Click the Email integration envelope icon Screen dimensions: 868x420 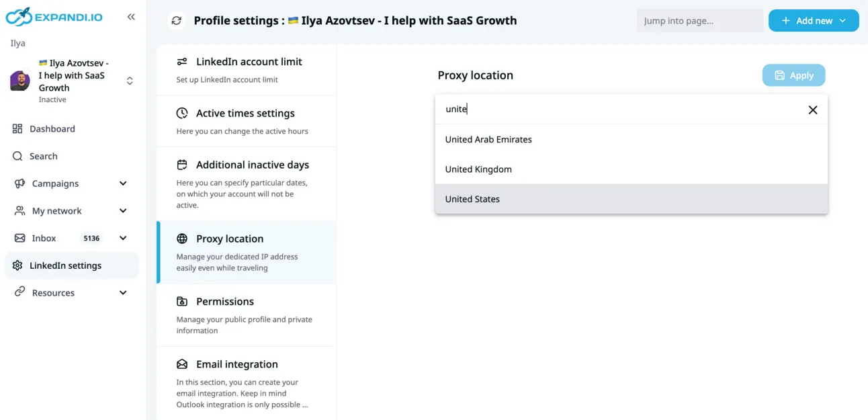(x=182, y=364)
